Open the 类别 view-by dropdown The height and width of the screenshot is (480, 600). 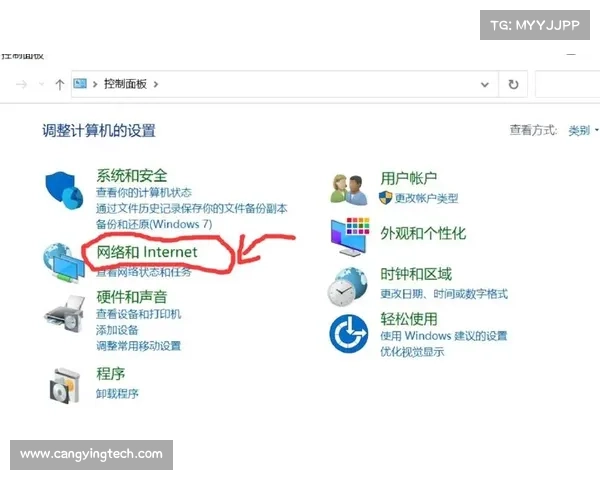[x=583, y=131]
